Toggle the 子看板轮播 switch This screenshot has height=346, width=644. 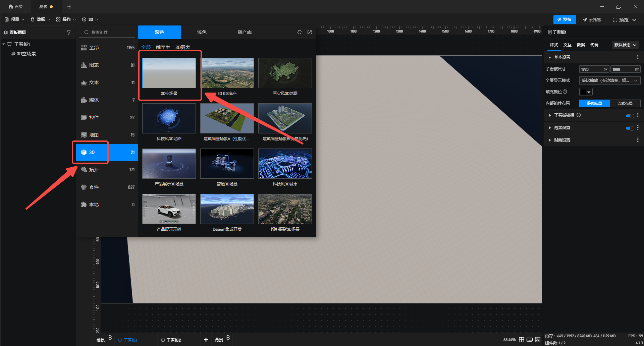pos(630,116)
